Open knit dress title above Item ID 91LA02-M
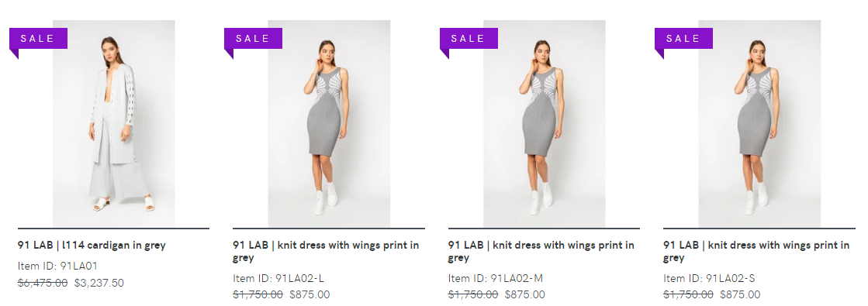 (541, 251)
